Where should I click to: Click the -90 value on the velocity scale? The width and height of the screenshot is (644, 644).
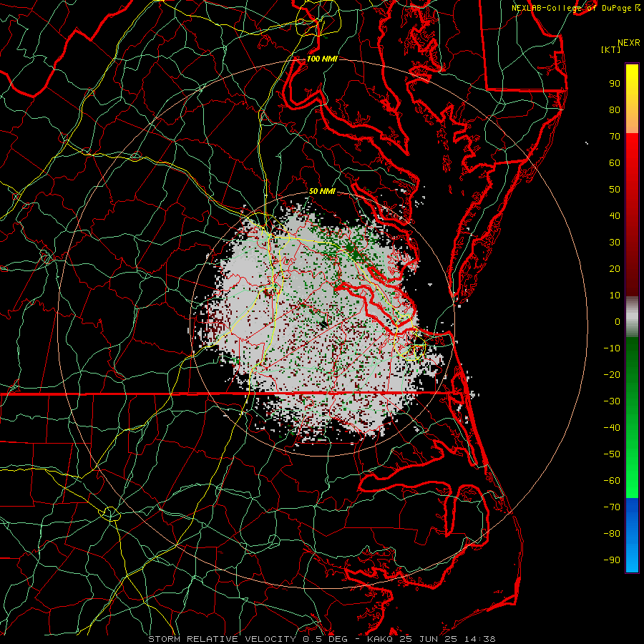612,560
